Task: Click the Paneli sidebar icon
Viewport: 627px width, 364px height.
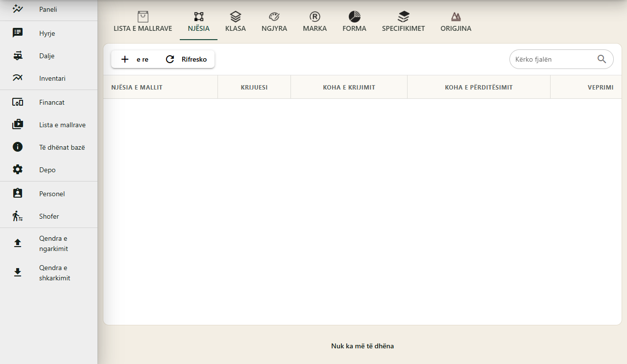Action: click(x=18, y=9)
